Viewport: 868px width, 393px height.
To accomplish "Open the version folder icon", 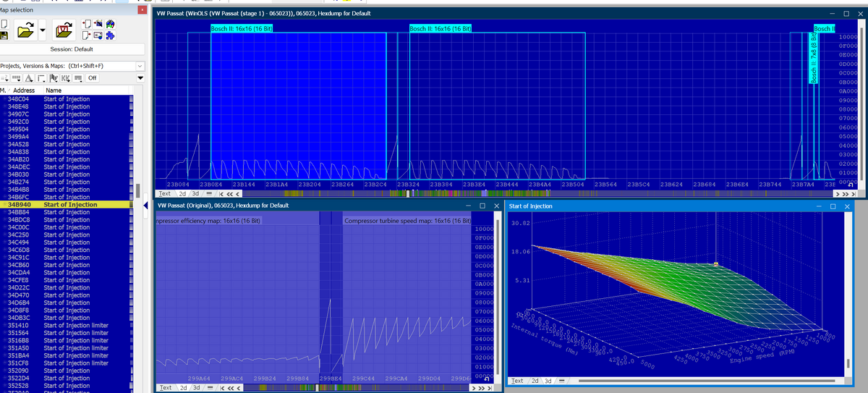I will (x=64, y=30).
